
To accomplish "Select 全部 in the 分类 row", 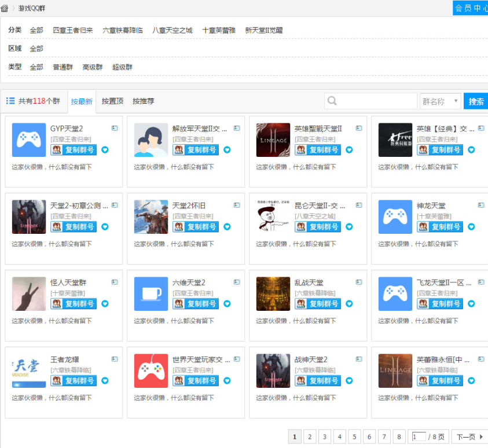I will (x=36, y=30).
